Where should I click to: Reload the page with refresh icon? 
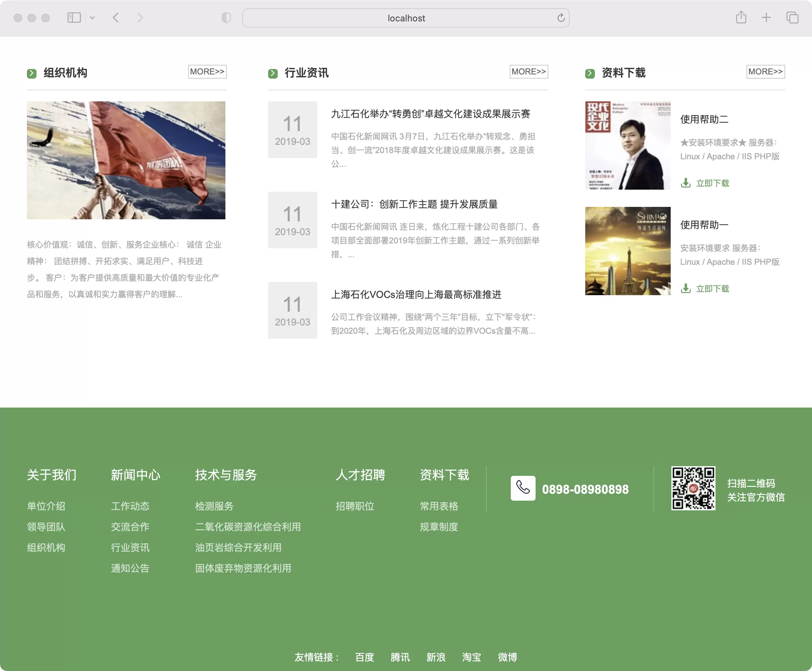click(x=561, y=18)
